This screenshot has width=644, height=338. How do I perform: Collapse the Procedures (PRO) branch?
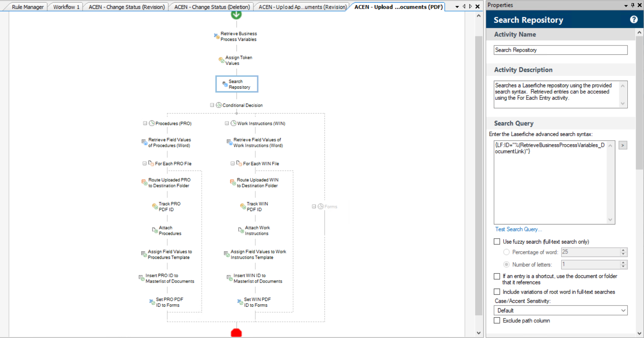coord(145,123)
